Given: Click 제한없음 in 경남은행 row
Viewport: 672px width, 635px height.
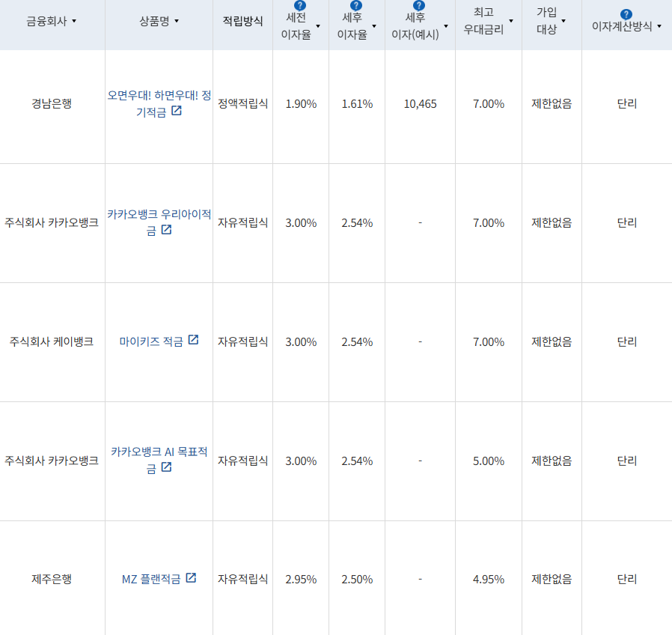Looking at the screenshot, I should coord(552,103).
